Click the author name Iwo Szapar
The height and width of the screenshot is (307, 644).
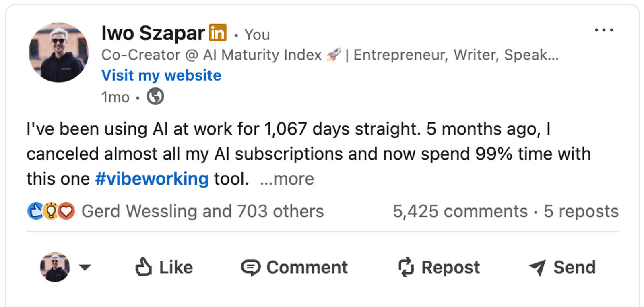pos(153,33)
